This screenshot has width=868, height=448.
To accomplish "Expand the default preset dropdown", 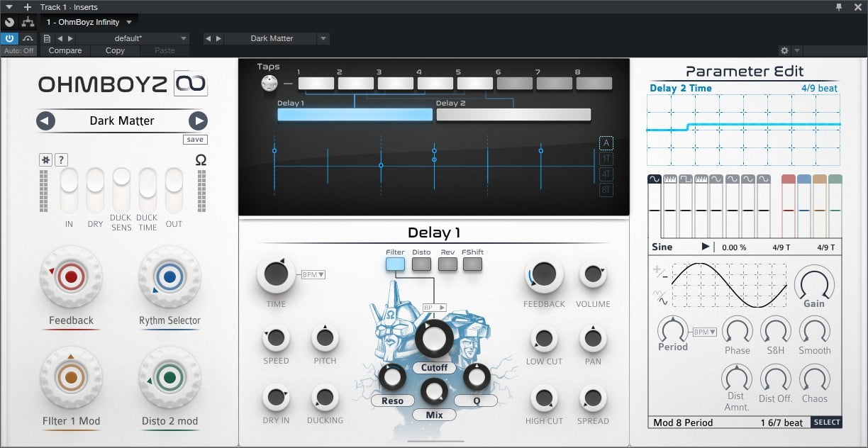I will pos(184,38).
